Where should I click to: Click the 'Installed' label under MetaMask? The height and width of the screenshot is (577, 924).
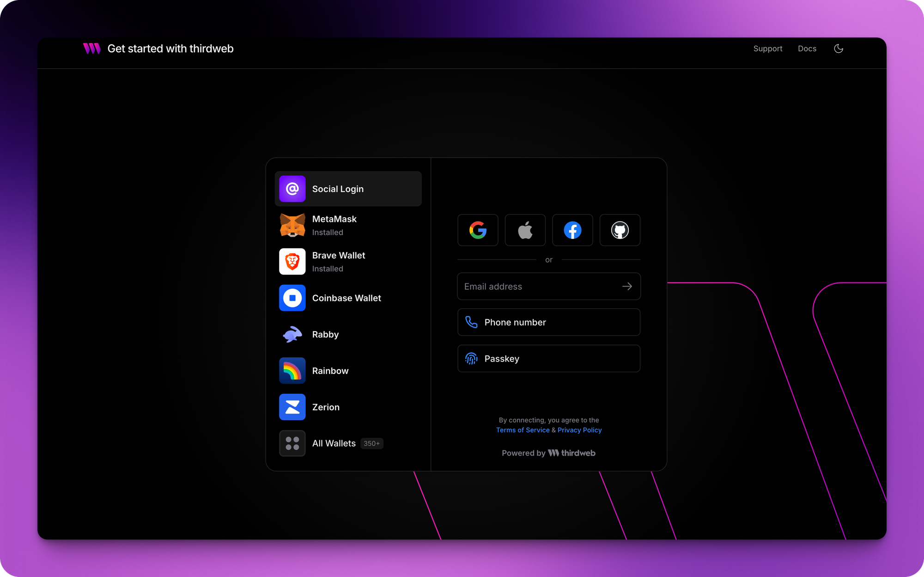tap(328, 233)
